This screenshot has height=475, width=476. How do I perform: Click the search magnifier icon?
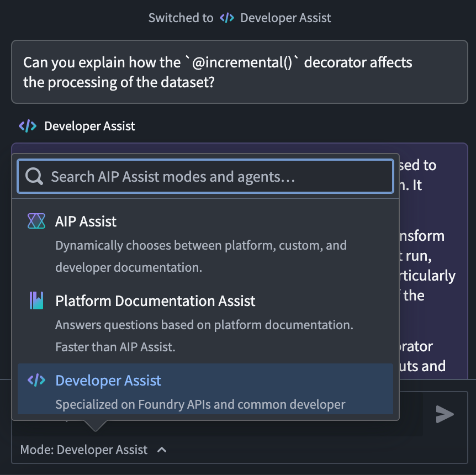[34, 176]
